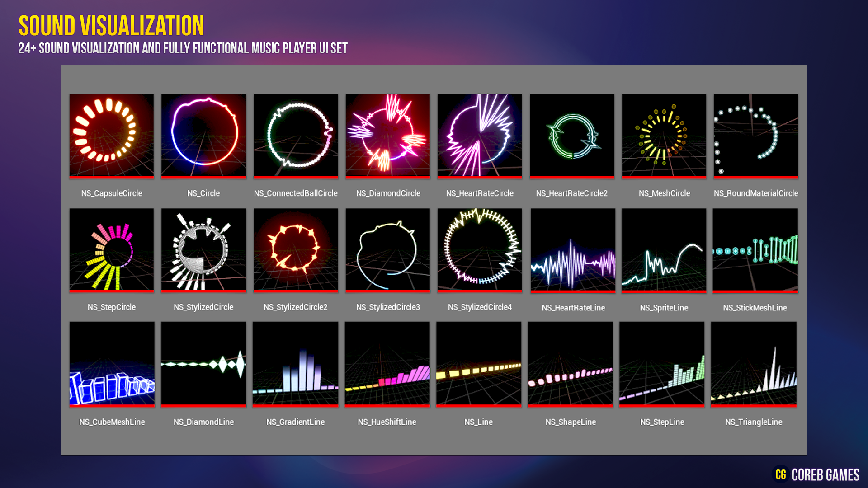Screen dimensions: 868x488
Task: Click the NS_StickMeshLine label
Action: point(755,308)
